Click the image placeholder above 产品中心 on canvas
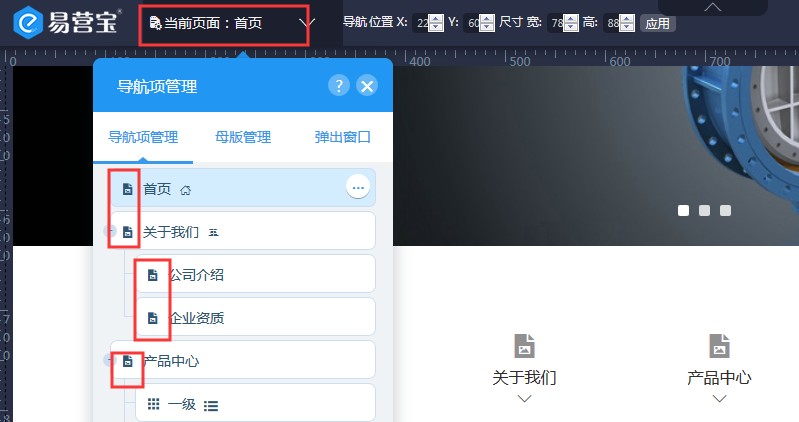 720,346
